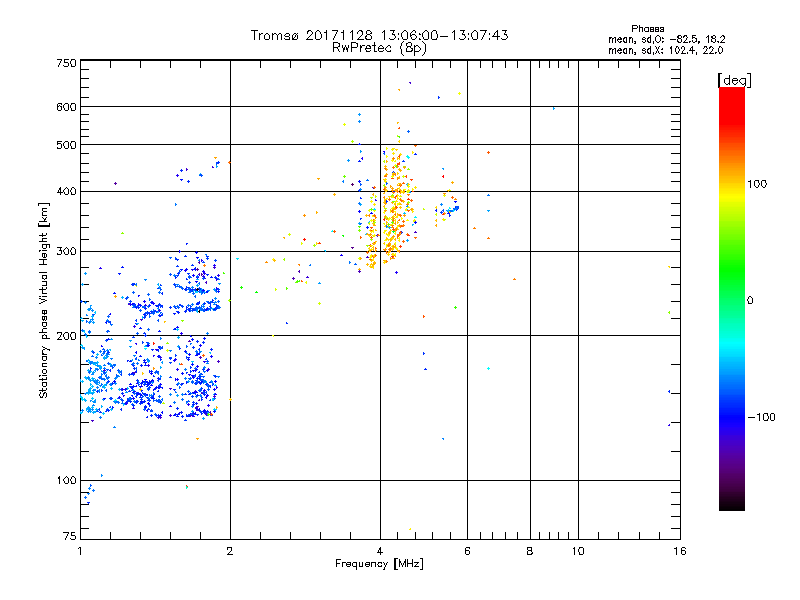Image resolution: width=800 pixels, height=600 pixels.
Task: Click the y-axis tick label '500'
Action: [x=66, y=145]
